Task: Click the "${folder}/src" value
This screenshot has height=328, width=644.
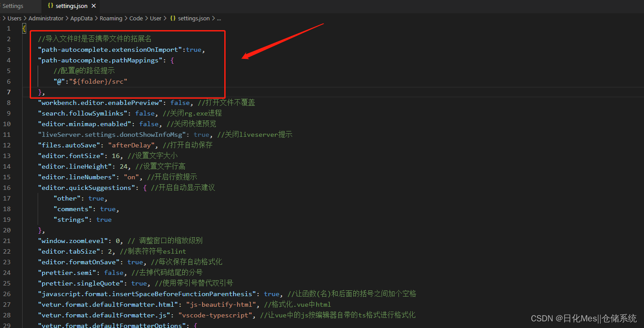Action: click(x=98, y=81)
